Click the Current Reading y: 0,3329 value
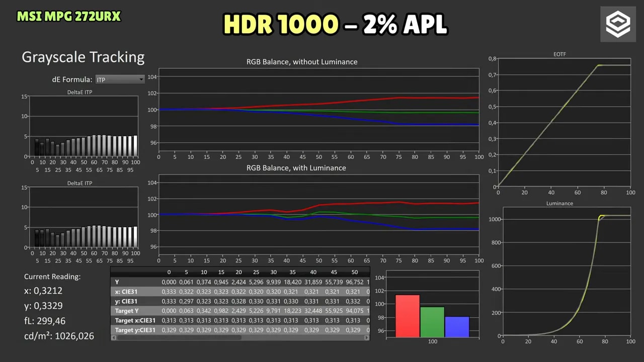Image resolution: width=644 pixels, height=362 pixels. pos(43,306)
